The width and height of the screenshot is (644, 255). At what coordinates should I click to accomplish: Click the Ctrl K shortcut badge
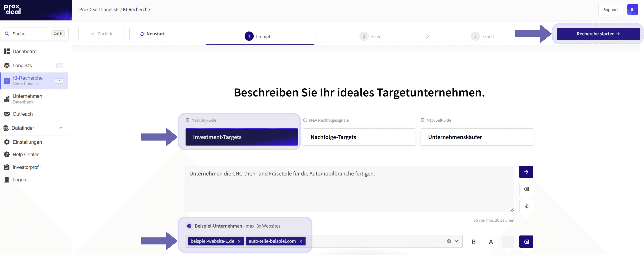coord(58,34)
